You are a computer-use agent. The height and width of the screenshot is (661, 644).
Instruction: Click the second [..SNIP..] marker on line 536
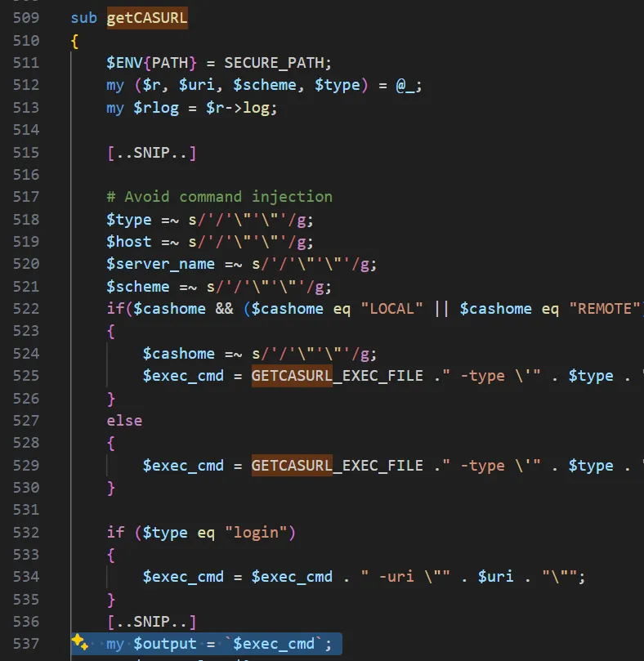pyautogui.click(x=151, y=621)
